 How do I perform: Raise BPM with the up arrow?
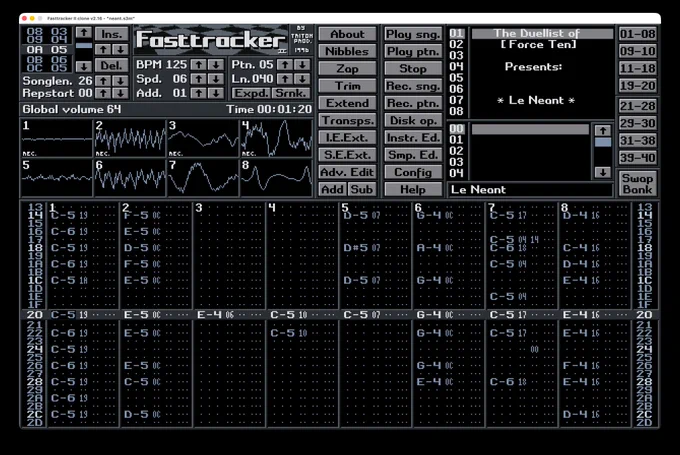199,65
